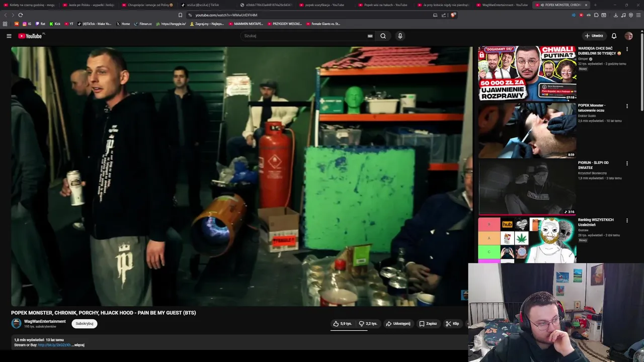Open the POPEK Monster tatuowanie oczu thumbnail
The height and width of the screenshot is (362, 644).
point(527,130)
